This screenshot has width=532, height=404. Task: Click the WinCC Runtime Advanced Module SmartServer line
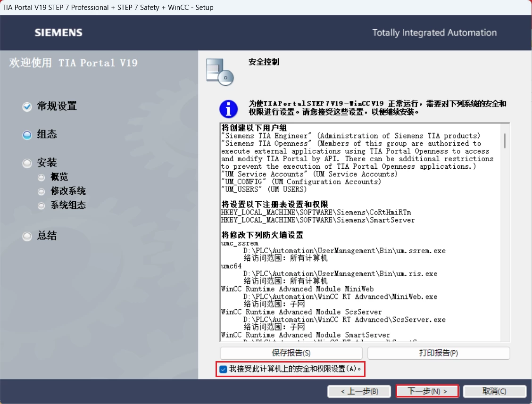pos(305,335)
